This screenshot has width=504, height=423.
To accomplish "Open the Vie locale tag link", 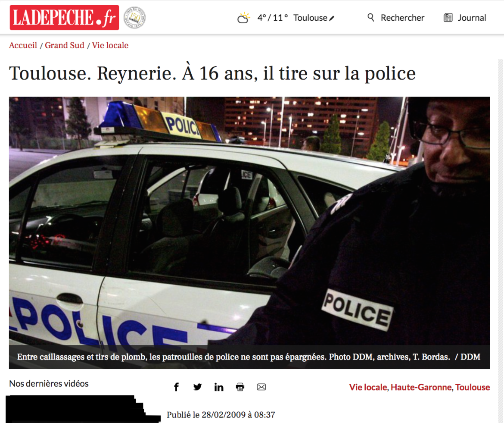I will 368,387.
